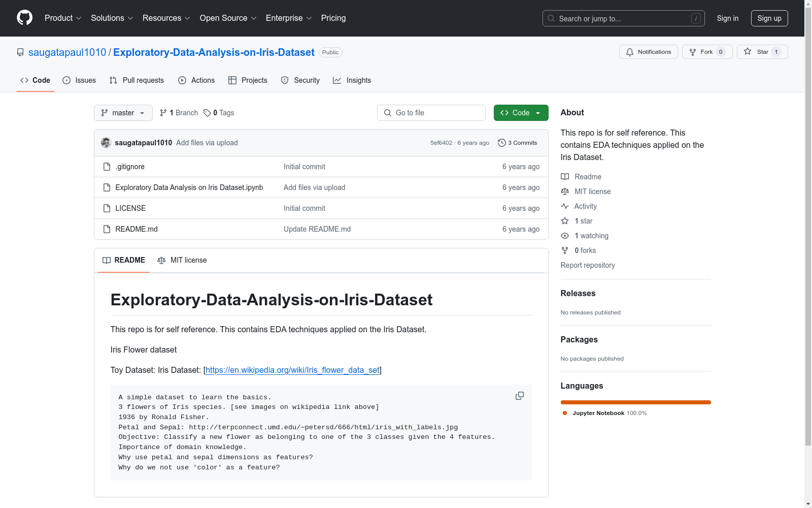
Task: Expand the Enterprise menu
Action: (289, 18)
